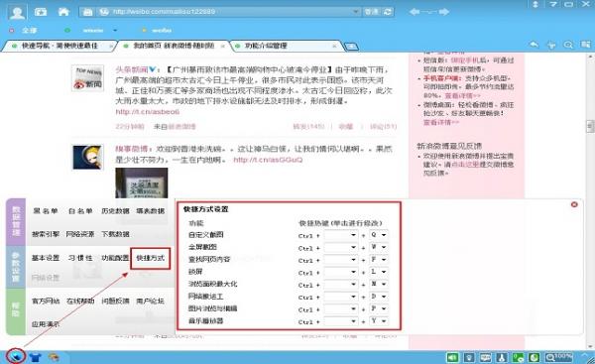The width and height of the screenshot is (595, 364).
Task: Open the shirt skin icon in the bottom bar
Action: click(35, 357)
